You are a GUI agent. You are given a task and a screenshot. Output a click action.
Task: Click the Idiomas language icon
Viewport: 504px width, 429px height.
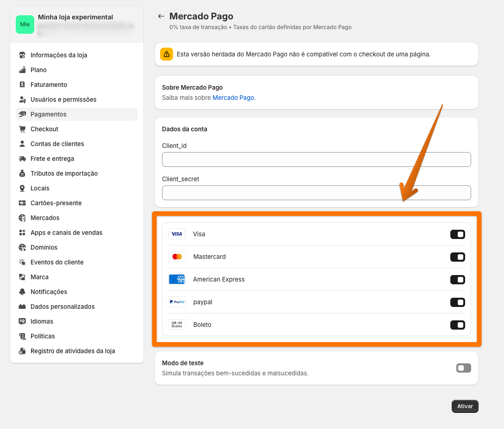coord(22,321)
